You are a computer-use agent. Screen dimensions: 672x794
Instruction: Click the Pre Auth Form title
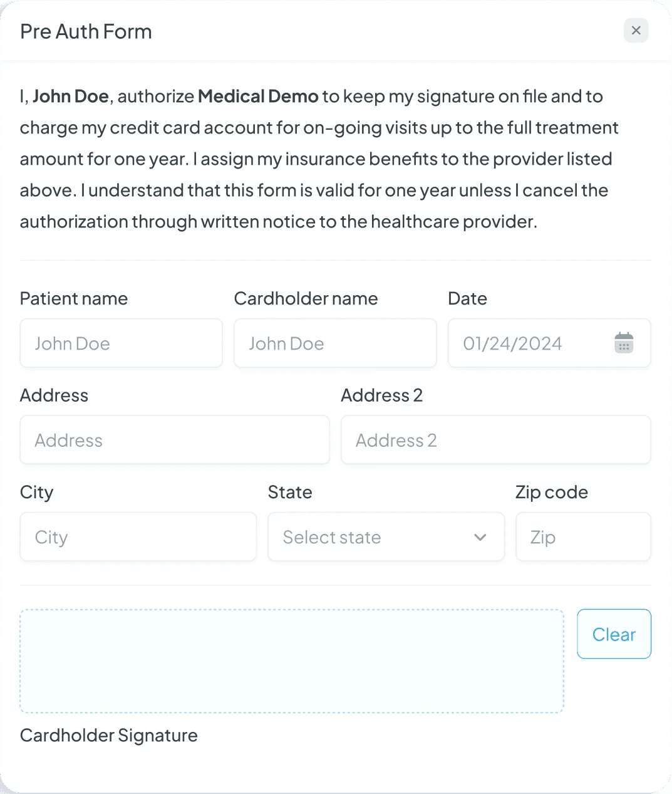point(86,32)
